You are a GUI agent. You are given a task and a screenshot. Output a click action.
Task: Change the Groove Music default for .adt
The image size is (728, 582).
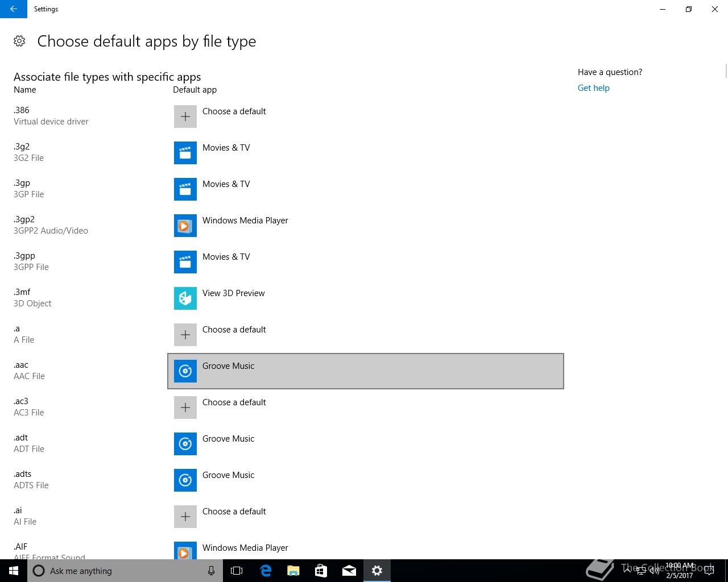(366, 444)
